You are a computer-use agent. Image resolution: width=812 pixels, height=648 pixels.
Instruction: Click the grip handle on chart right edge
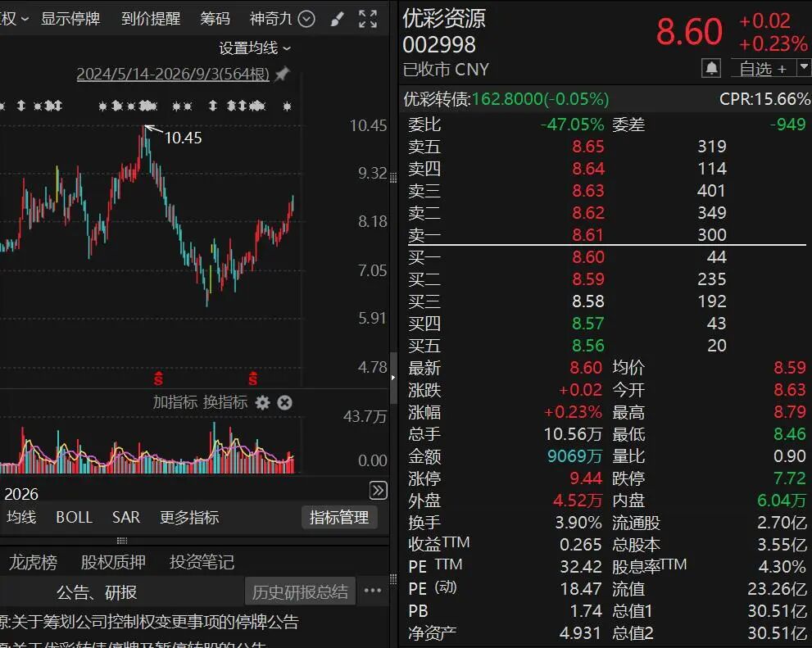[x=393, y=178]
